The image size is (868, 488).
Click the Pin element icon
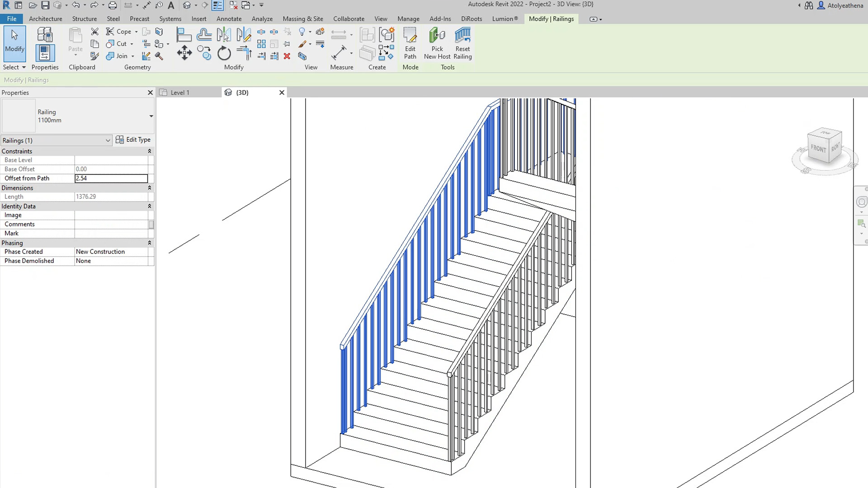click(x=287, y=44)
